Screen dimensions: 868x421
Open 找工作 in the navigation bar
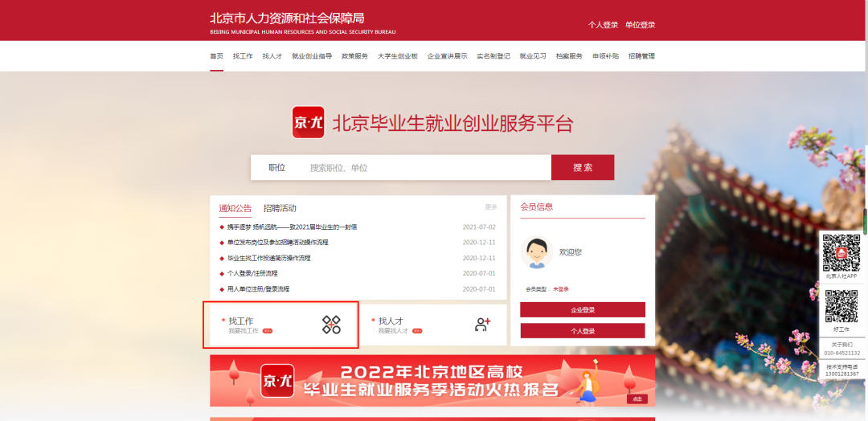coord(243,56)
